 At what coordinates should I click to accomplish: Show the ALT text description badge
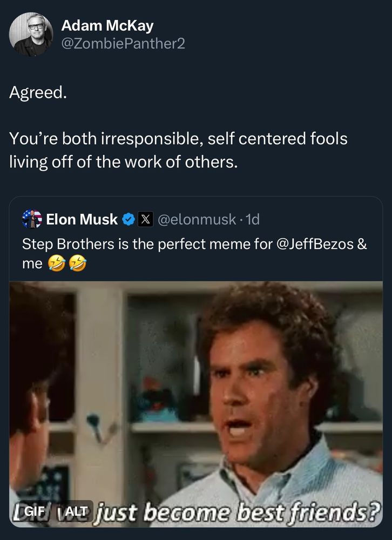coord(77,509)
